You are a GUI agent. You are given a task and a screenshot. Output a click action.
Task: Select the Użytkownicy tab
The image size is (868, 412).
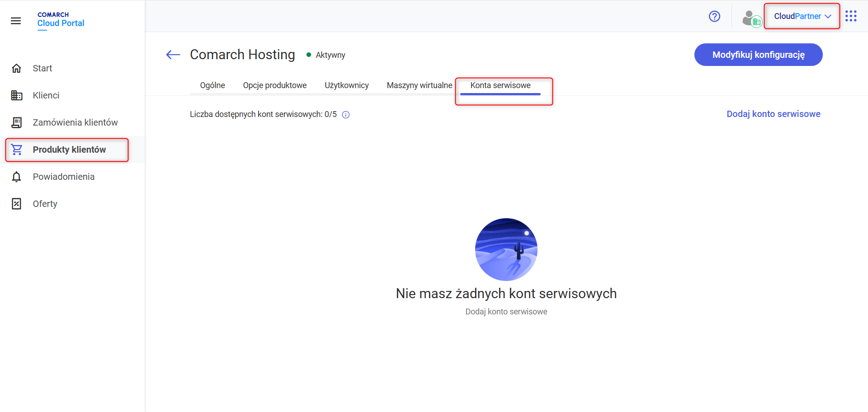click(x=346, y=85)
